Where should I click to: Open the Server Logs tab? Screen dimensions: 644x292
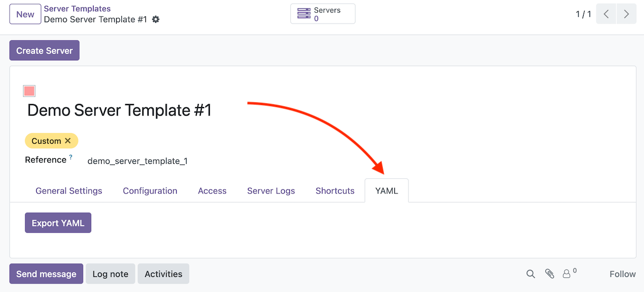pos(271,190)
